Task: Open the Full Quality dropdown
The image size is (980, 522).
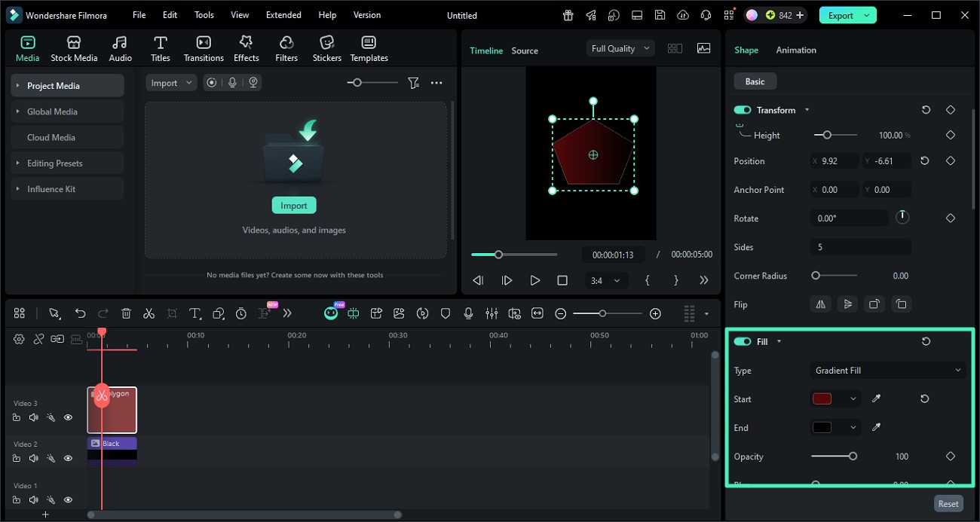Action: click(620, 47)
